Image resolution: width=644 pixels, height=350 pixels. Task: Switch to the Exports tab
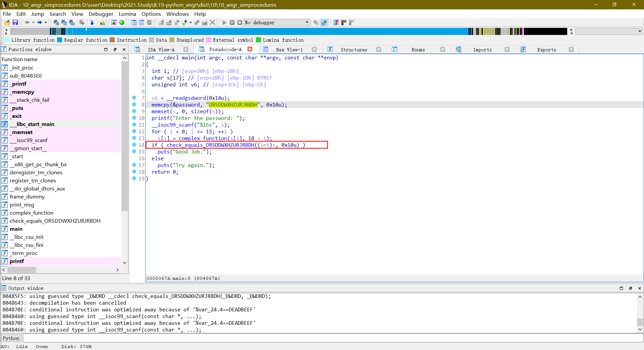point(546,49)
